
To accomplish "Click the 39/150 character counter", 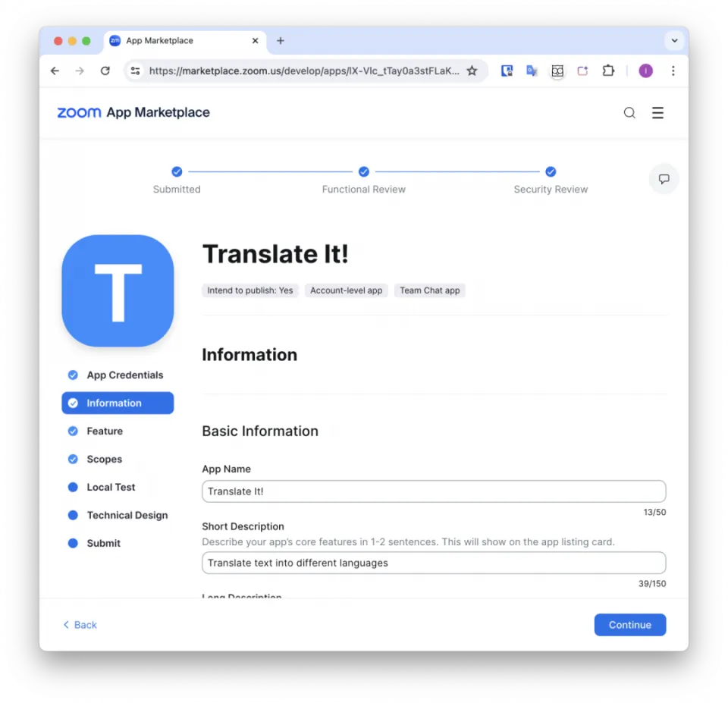I will pos(652,584).
